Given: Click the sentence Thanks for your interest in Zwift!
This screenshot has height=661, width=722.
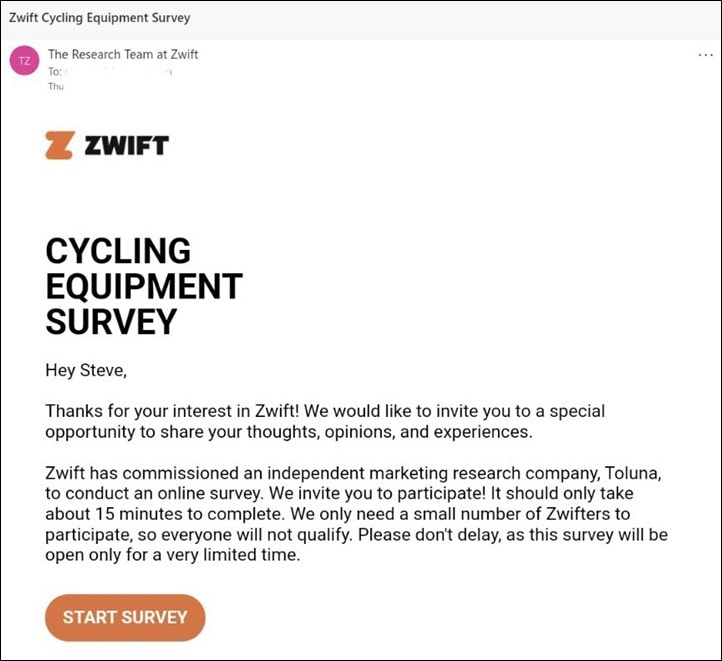Looking at the screenshot, I should [x=173, y=411].
